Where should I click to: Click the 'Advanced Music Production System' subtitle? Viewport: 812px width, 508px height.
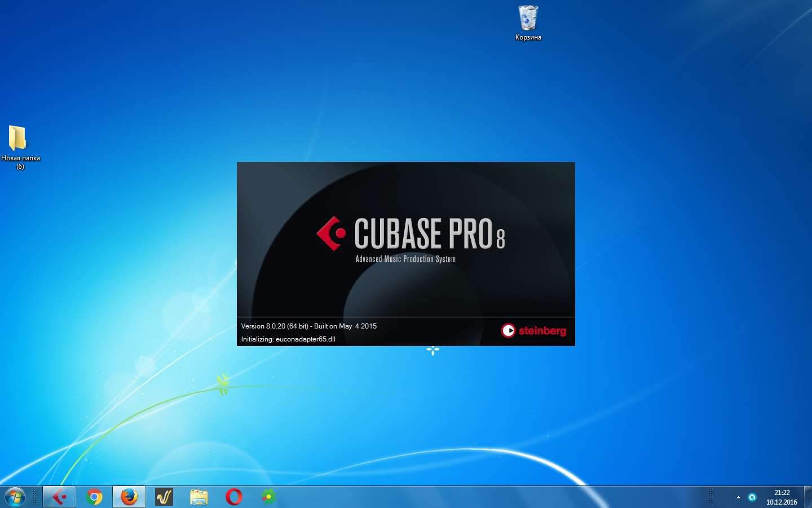click(x=405, y=259)
